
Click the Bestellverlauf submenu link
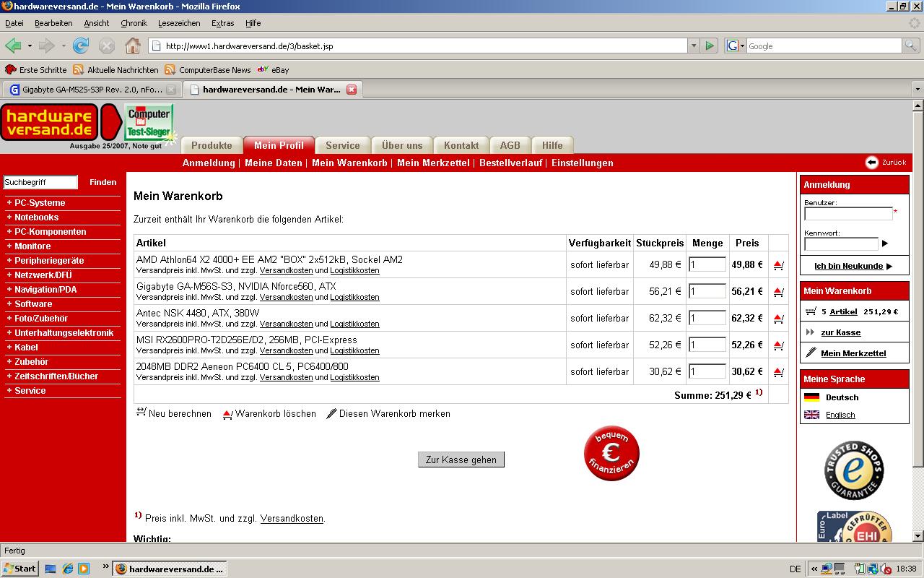click(x=510, y=163)
